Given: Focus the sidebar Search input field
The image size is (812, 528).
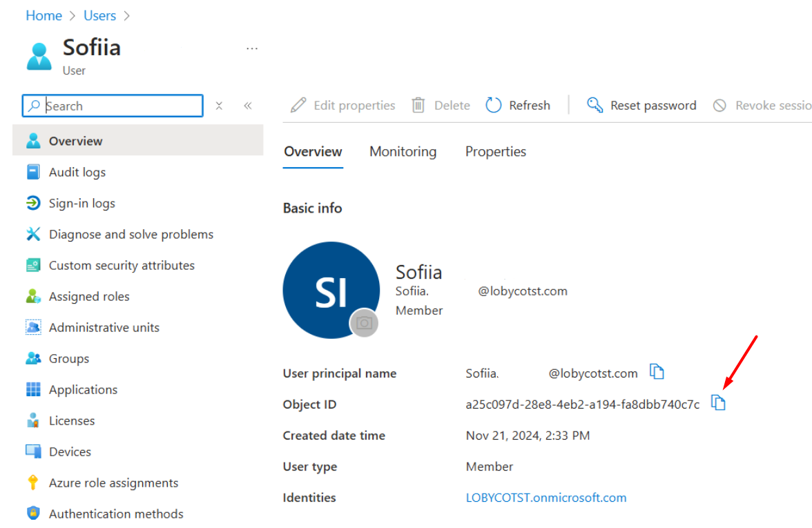Looking at the screenshot, I should [113, 106].
